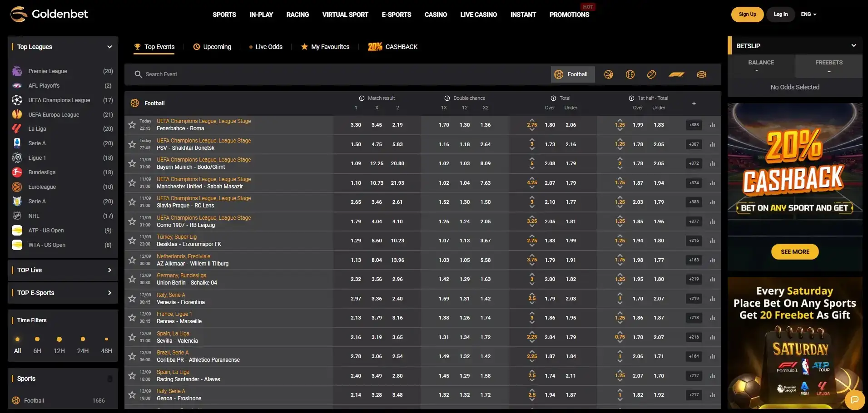Switch to the Live Odds tab
The image size is (868, 413).
tap(266, 47)
